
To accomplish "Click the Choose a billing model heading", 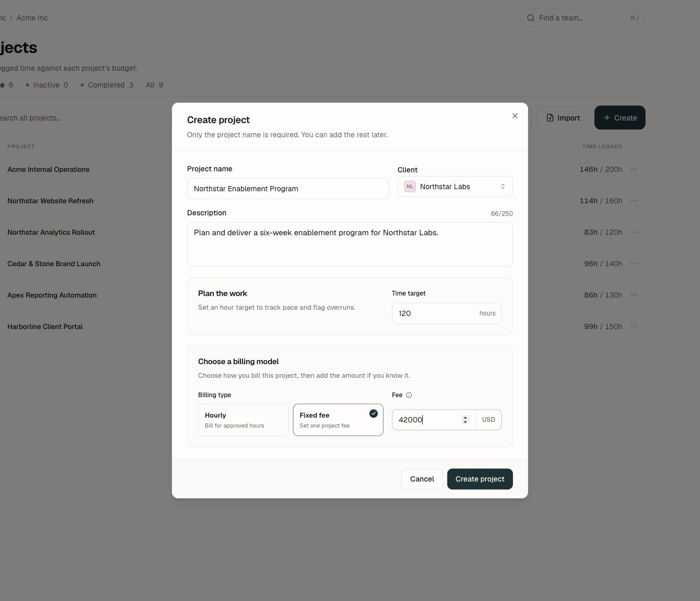I will [238, 362].
